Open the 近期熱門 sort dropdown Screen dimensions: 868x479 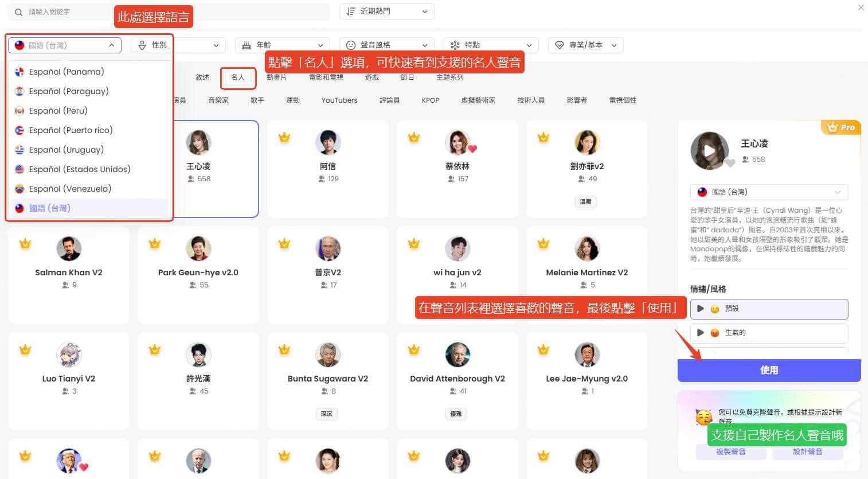[x=387, y=11]
